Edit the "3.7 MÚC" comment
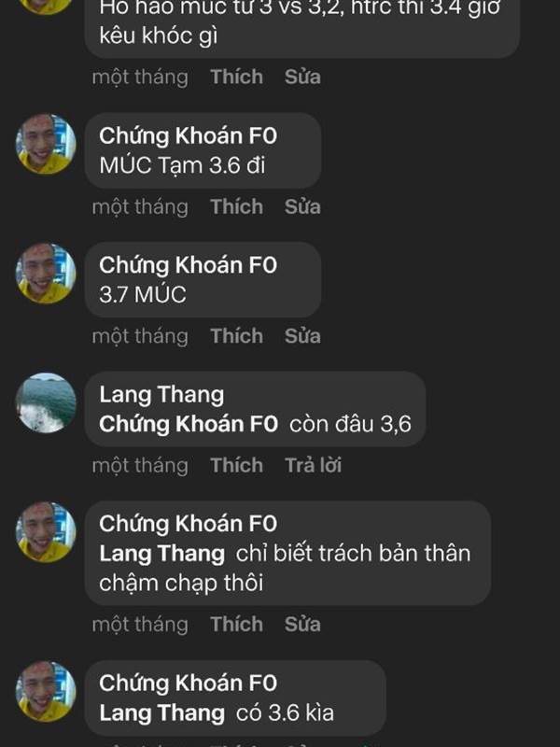This screenshot has height=747, width=560. point(302,336)
